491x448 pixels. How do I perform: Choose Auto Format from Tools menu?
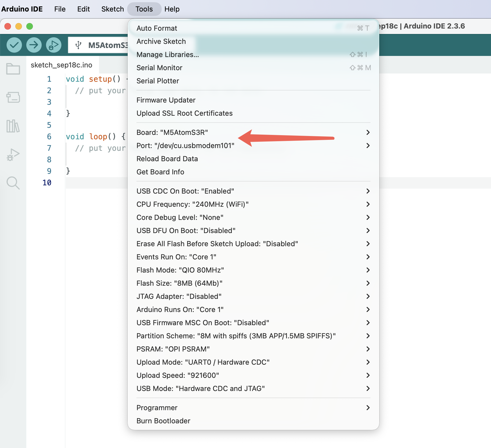253,28
